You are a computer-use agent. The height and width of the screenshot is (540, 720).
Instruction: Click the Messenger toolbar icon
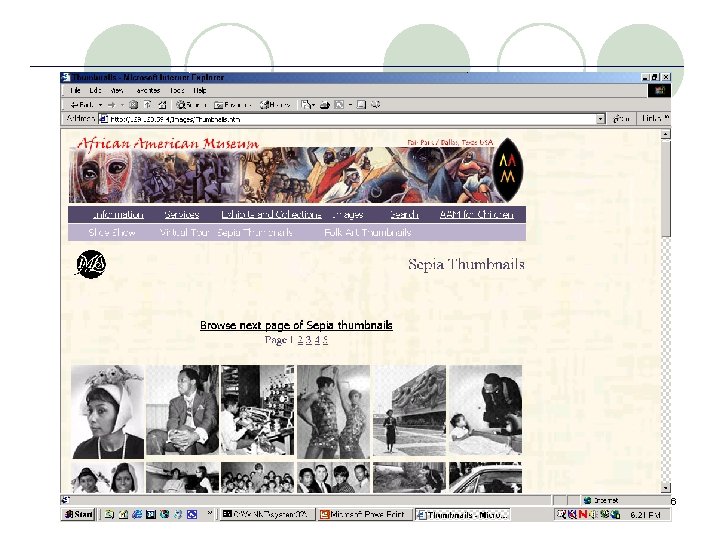point(376,105)
